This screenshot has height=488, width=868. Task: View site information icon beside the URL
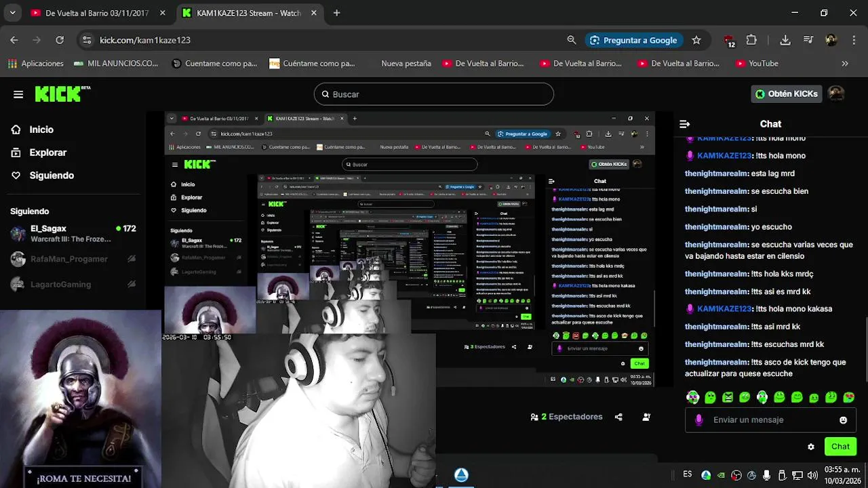(86, 40)
